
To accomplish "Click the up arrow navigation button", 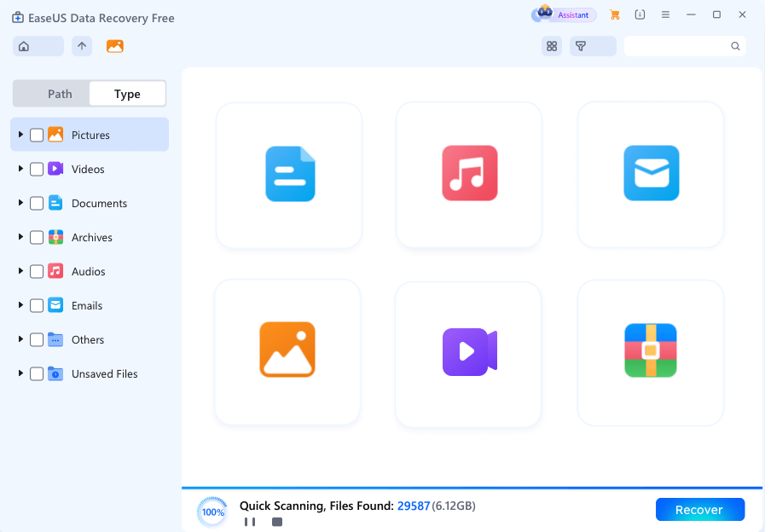I will pyautogui.click(x=82, y=46).
